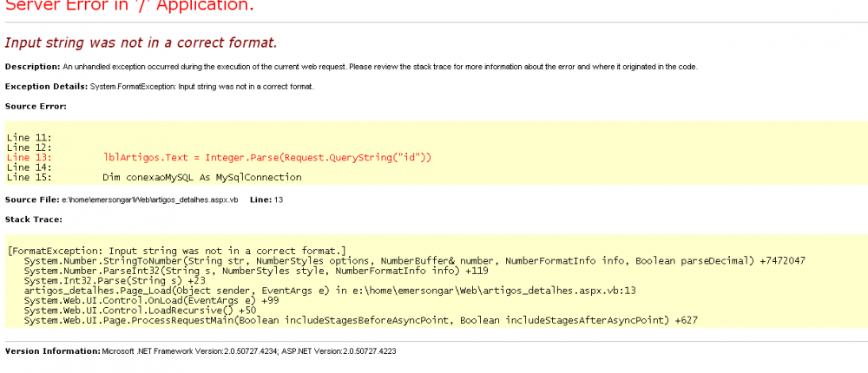This screenshot has height=373, width=868.
Task: Click the System.Int32.Parse stack trace line
Action: pos(115,280)
